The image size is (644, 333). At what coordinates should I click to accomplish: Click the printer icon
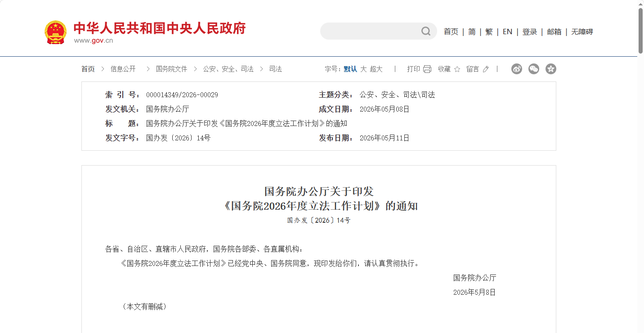click(x=427, y=69)
